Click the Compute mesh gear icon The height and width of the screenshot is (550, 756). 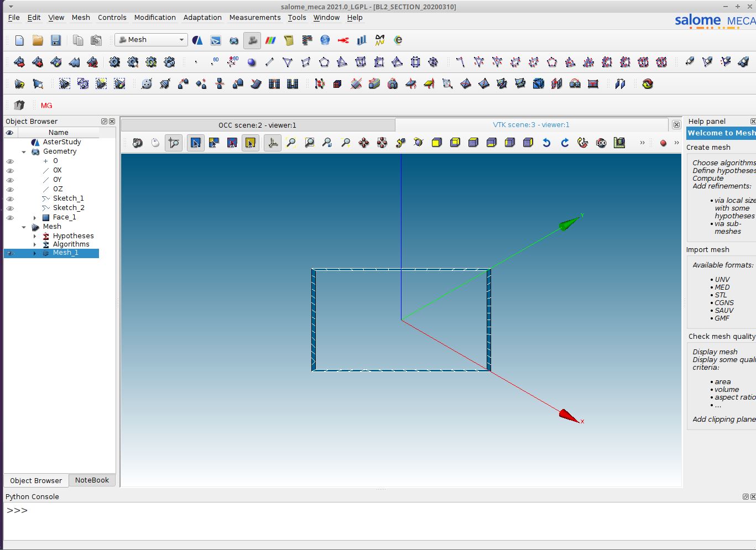pos(114,62)
